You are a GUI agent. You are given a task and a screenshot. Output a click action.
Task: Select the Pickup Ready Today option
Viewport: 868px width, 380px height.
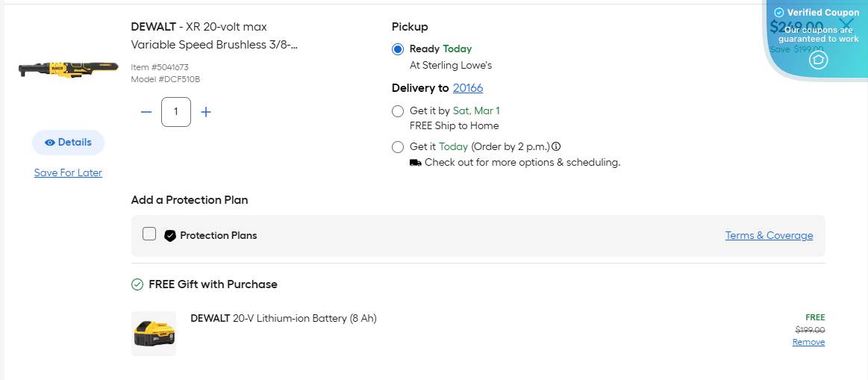point(398,49)
